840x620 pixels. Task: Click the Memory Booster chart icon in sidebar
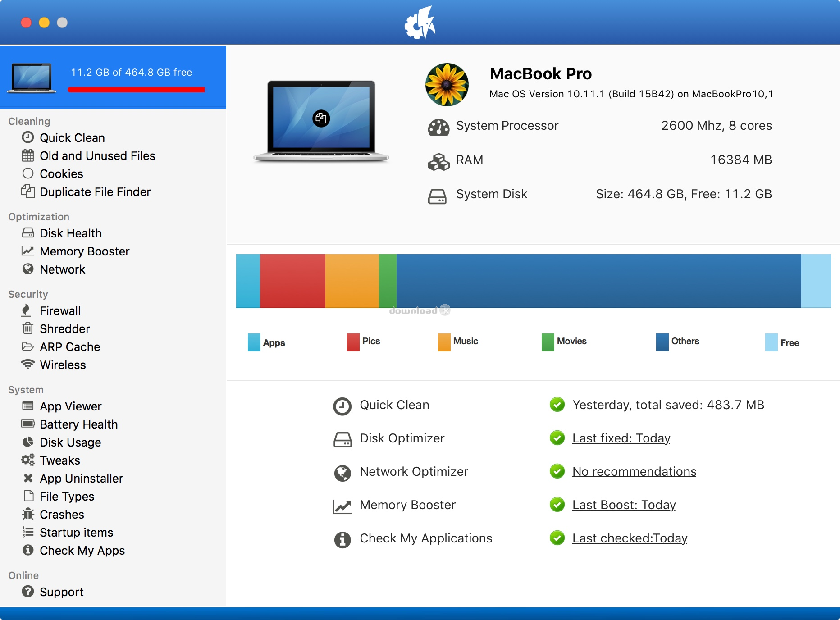tap(28, 251)
